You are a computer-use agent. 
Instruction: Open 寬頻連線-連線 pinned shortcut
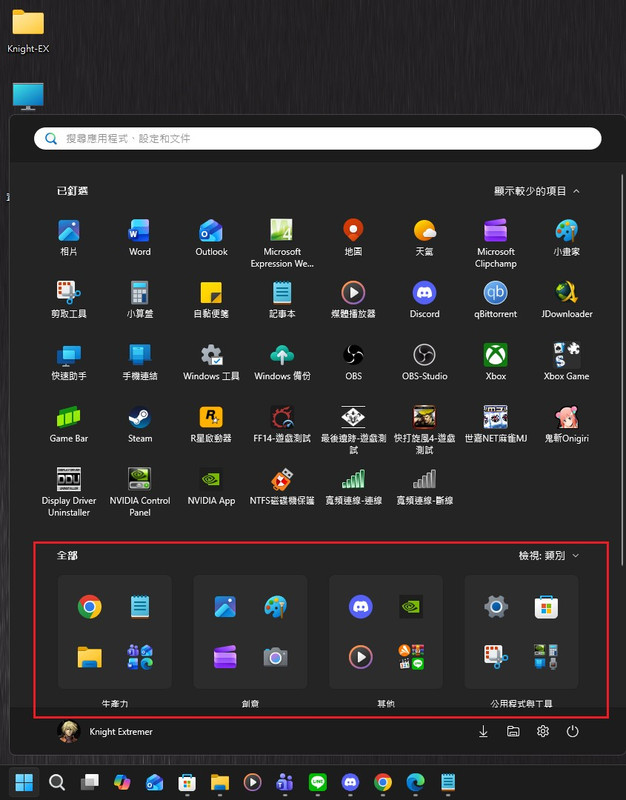pos(353,486)
